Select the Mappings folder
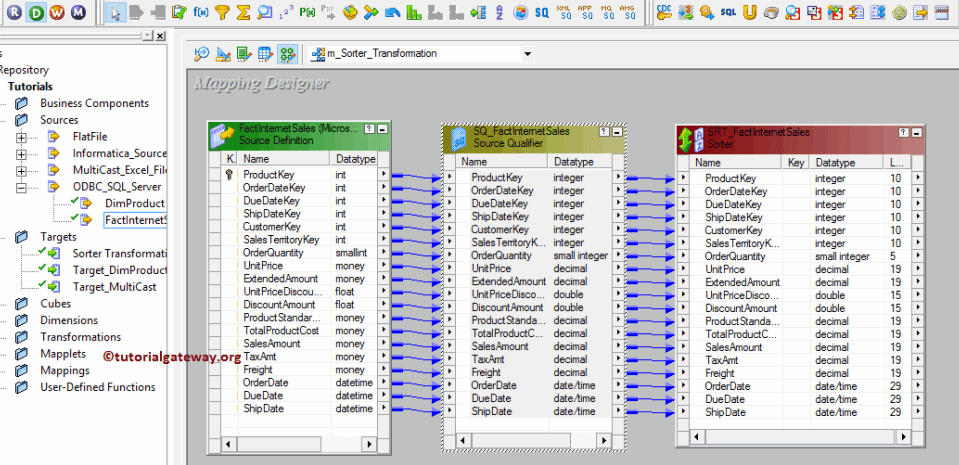The image size is (959, 465). [65, 370]
